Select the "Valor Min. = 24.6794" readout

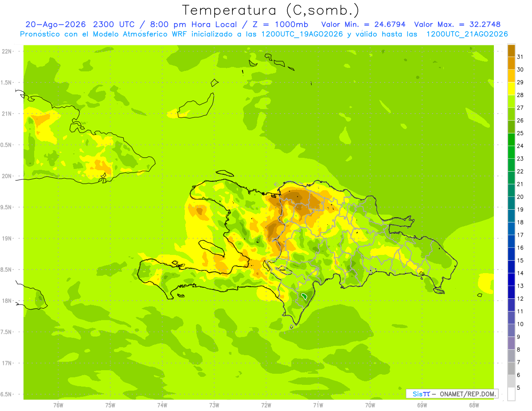click(363, 24)
